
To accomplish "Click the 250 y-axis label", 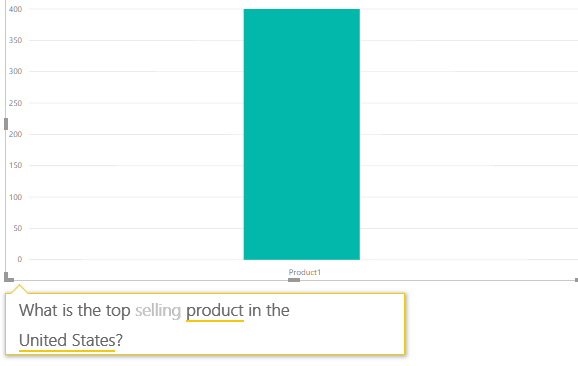I will coord(15,103).
